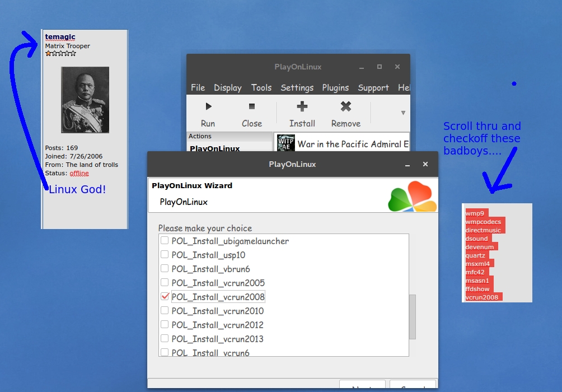The image size is (562, 392).
Task: Check the POL_Install_usp10 checkbox
Action: (x=165, y=254)
